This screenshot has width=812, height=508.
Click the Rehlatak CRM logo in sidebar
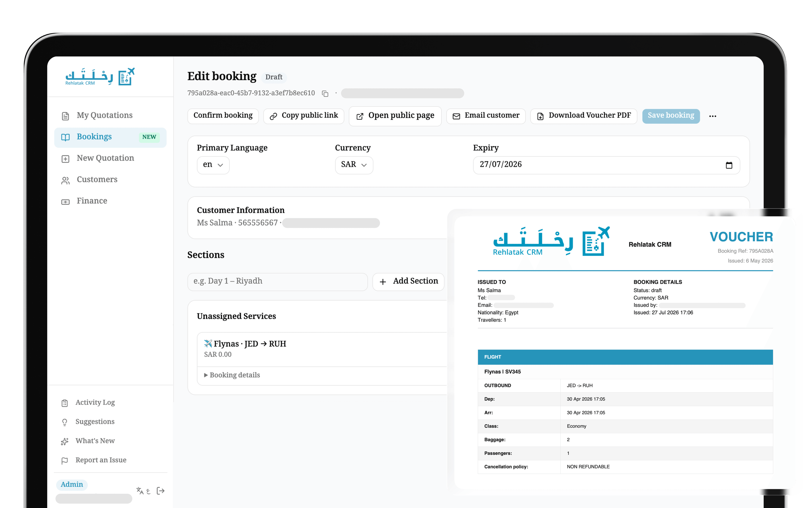100,77
